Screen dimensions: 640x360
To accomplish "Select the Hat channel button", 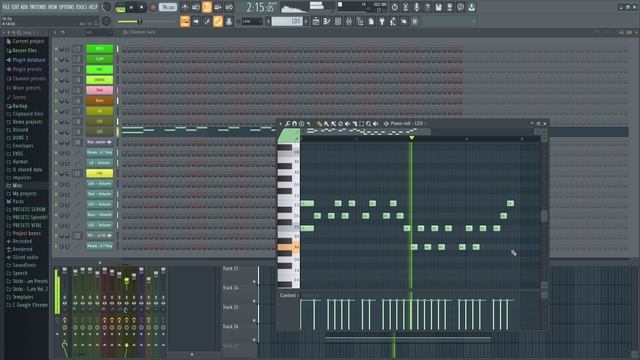I will (100, 69).
